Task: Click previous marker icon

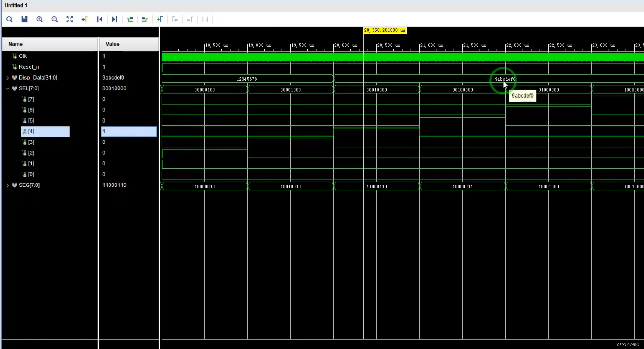Action: pyautogui.click(x=175, y=19)
